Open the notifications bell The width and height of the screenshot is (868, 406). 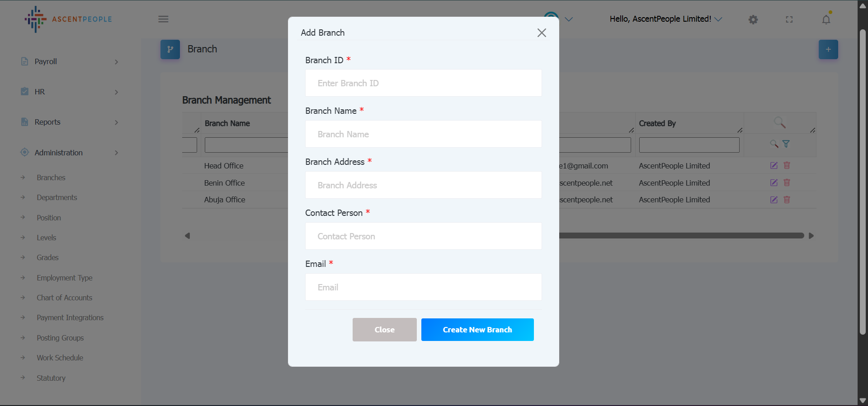pos(826,19)
